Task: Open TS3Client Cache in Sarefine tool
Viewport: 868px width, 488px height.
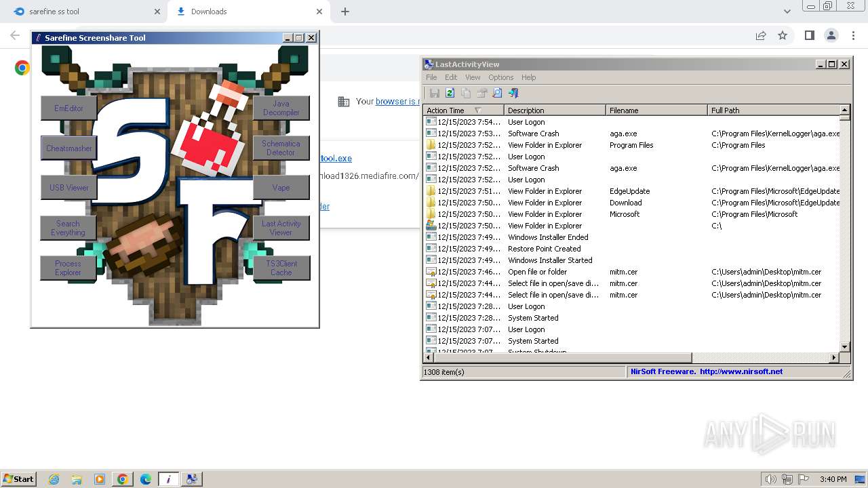Action: point(281,268)
